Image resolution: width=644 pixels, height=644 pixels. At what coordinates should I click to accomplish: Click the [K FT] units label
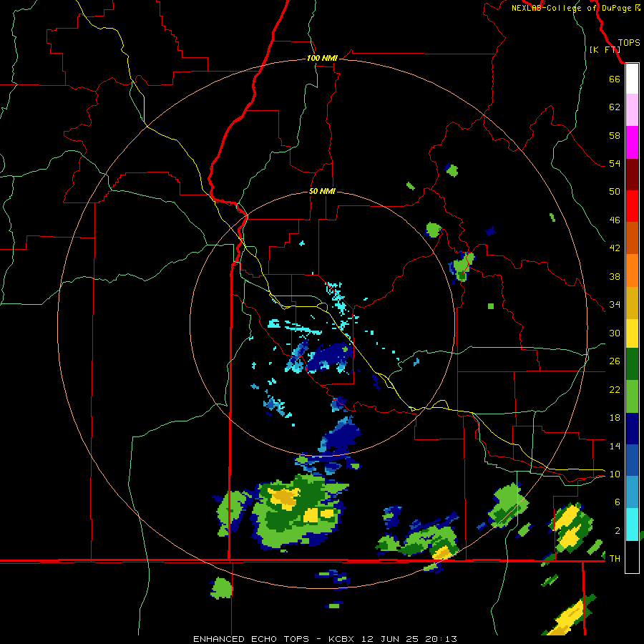coord(605,49)
